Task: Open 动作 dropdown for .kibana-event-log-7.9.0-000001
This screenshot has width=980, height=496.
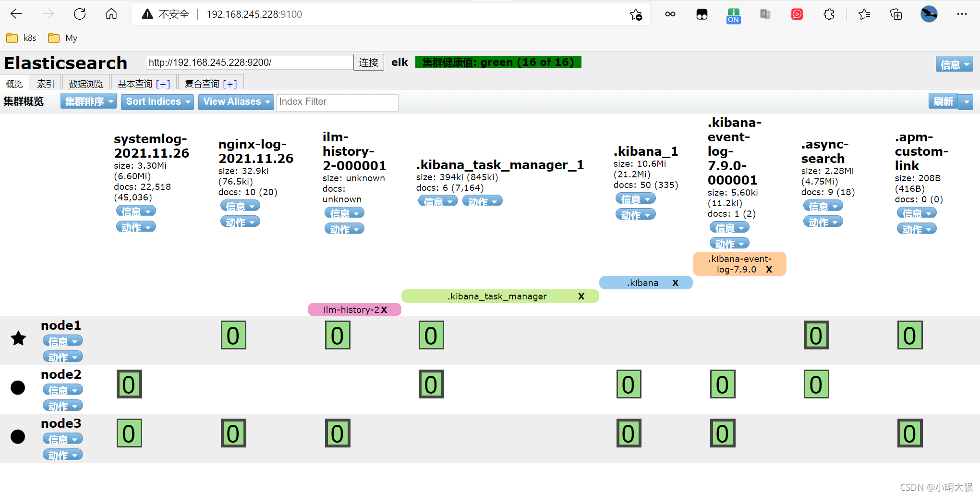Action: tap(729, 243)
